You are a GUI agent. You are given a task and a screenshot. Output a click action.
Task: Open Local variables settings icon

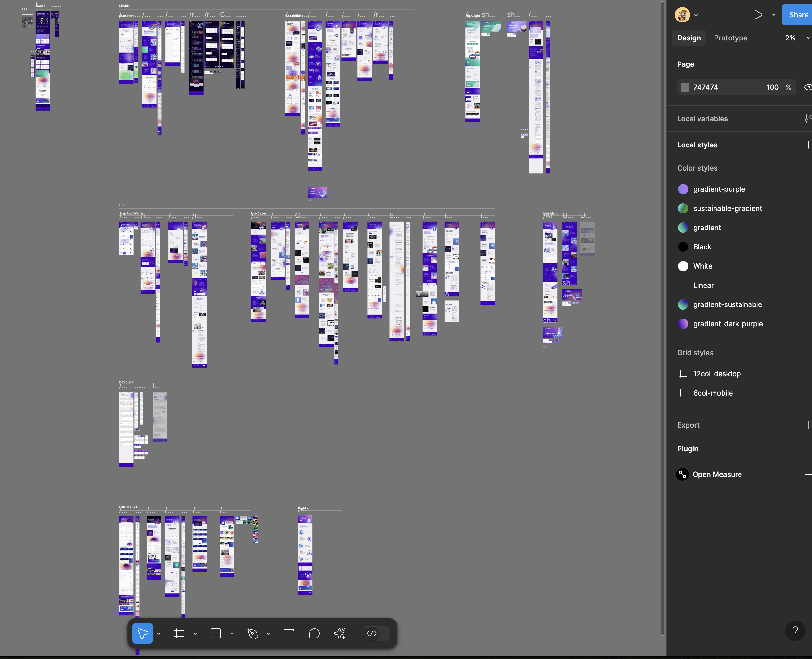tap(808, 119)
